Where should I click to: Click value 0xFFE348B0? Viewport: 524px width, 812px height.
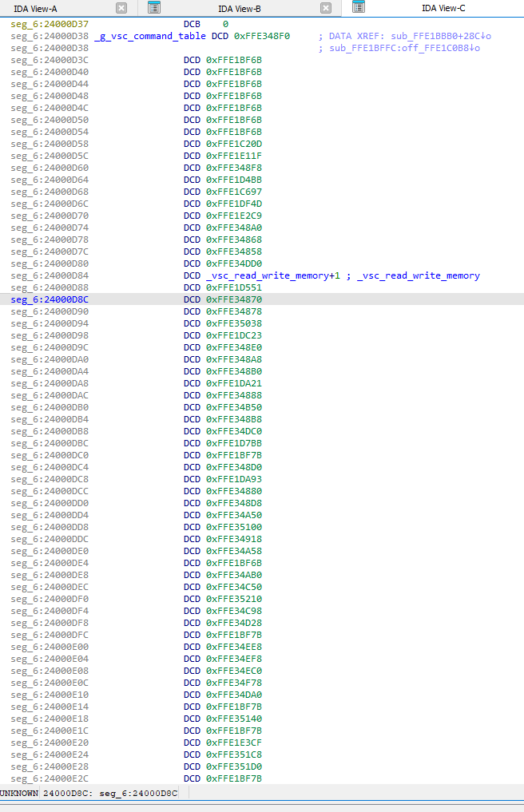click(234, 371)
